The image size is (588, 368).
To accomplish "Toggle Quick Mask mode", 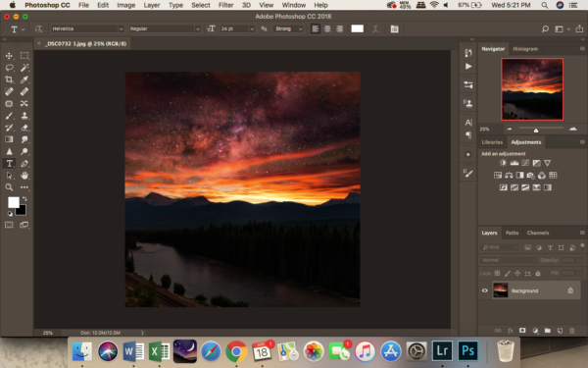I will tap(9, 225).
